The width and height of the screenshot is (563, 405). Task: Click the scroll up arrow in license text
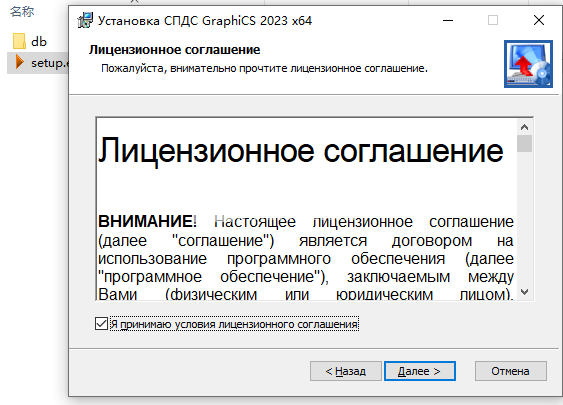525,127
